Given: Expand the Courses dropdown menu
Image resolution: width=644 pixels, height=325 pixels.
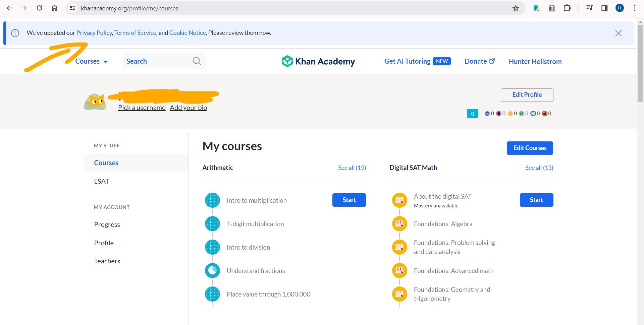Looking at the screenshot, I should [x=91, y=61].
